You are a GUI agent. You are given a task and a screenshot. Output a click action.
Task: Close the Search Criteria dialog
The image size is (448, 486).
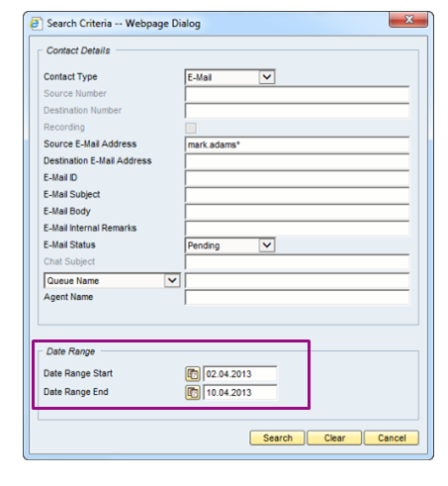pos(408,20)
